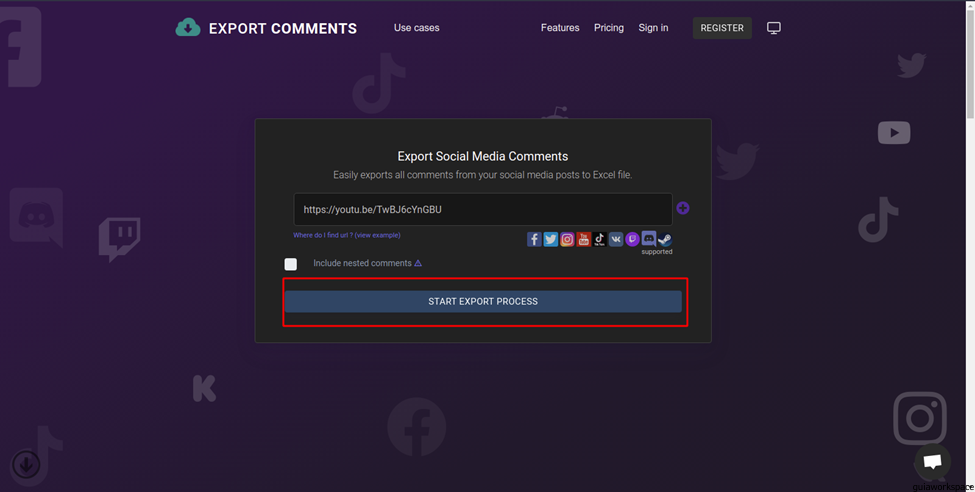Viewport: 975px width, 492px height.
Task: Click the TikTok supported platform icon
Action: (x=599, y=239)
